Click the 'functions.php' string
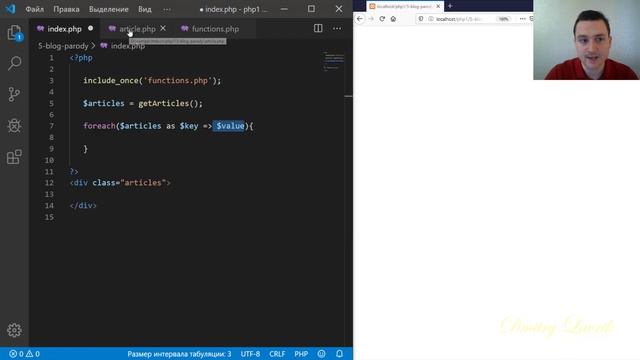Viewport: 640px width, 360px height. (x=178, y=80)
